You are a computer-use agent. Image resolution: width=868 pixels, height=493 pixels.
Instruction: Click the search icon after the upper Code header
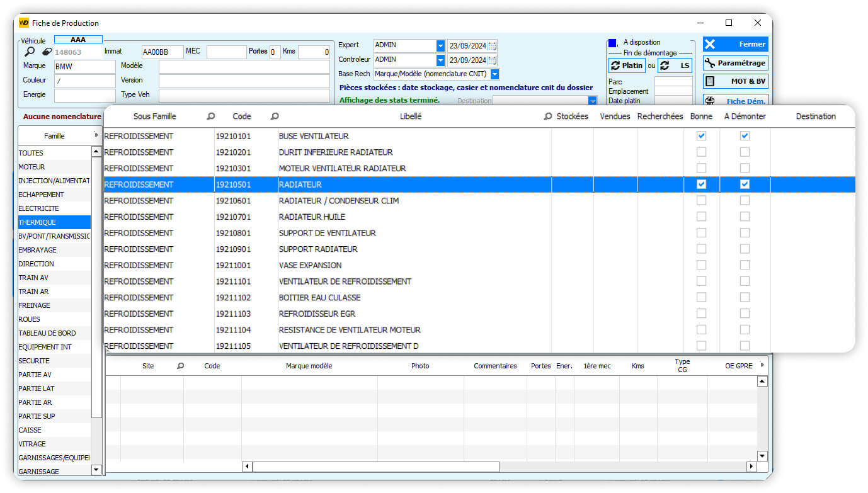[275, 116]
